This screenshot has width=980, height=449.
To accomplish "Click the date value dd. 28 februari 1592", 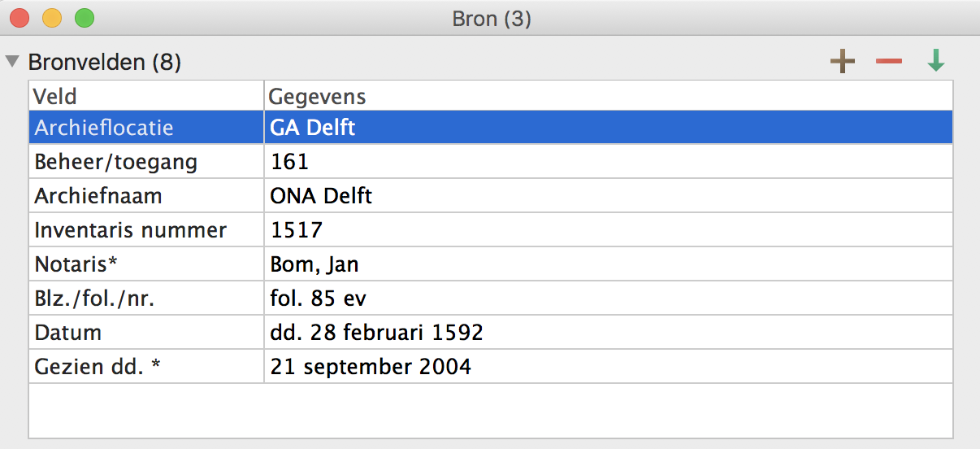I will 376,333.
